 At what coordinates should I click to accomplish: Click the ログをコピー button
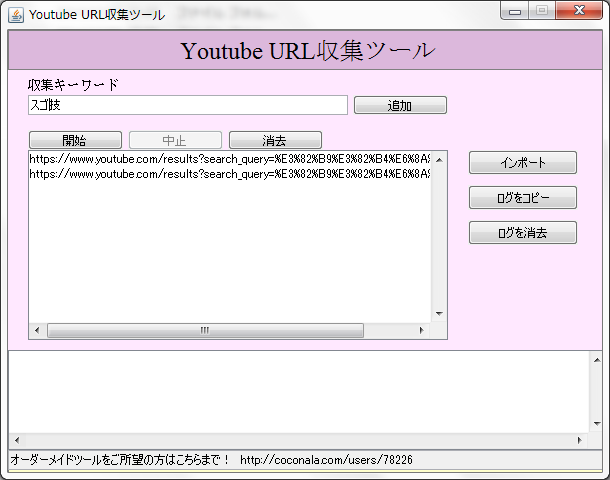pyautogui.click(x=523, y=198)
